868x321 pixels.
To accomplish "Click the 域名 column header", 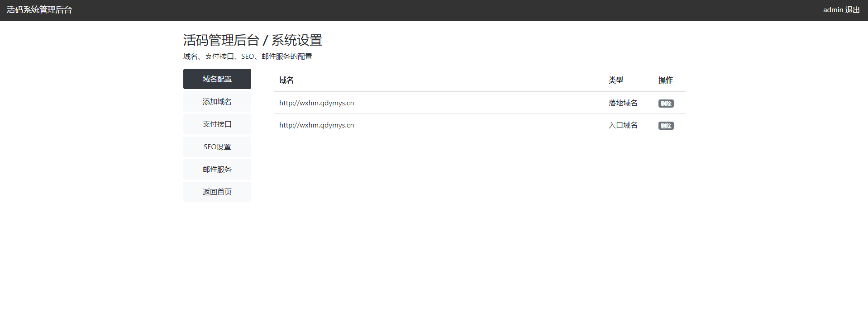I will 286,80.
